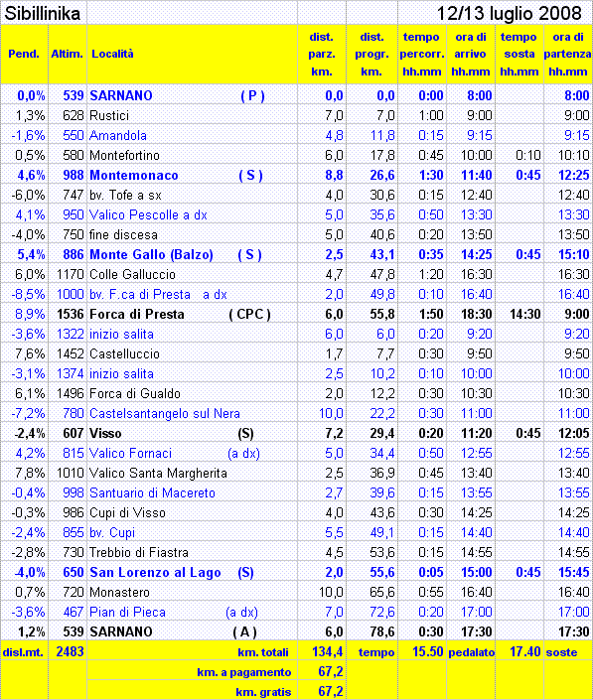Image resolution: width=593 pixels, height=700 pixels.
Task: Select the soste total 17.40 cell
Action: click(x=519, y=651)
